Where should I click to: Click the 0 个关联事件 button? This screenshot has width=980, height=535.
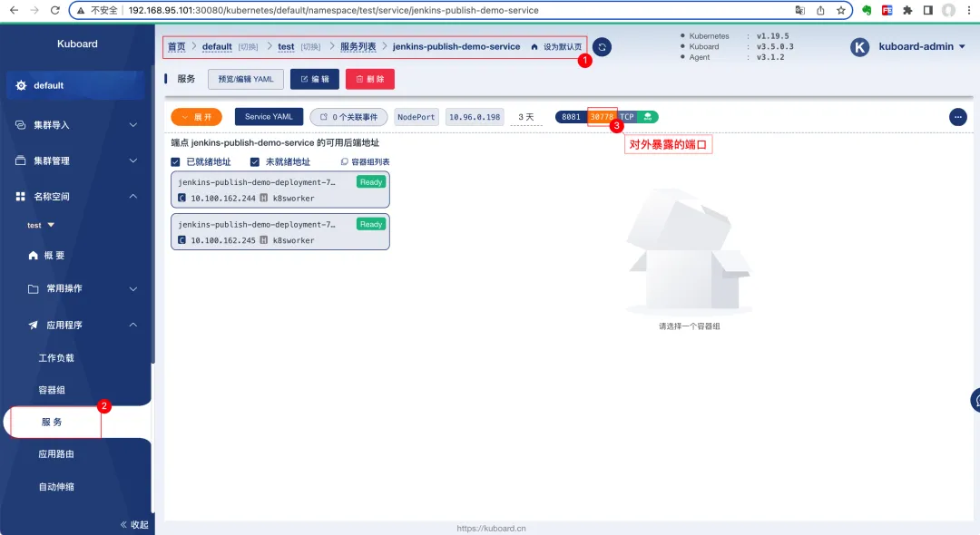(348, 117)
